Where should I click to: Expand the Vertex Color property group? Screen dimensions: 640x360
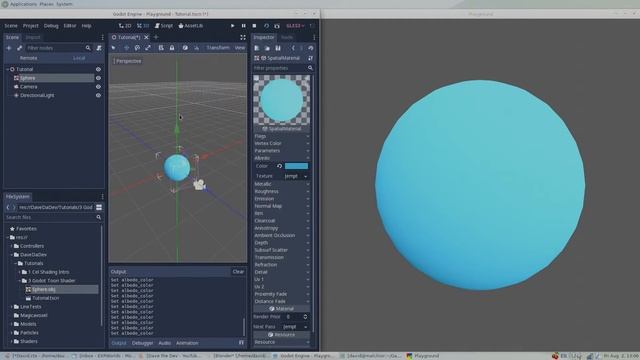pyautogui.click(x=282, y=143)
